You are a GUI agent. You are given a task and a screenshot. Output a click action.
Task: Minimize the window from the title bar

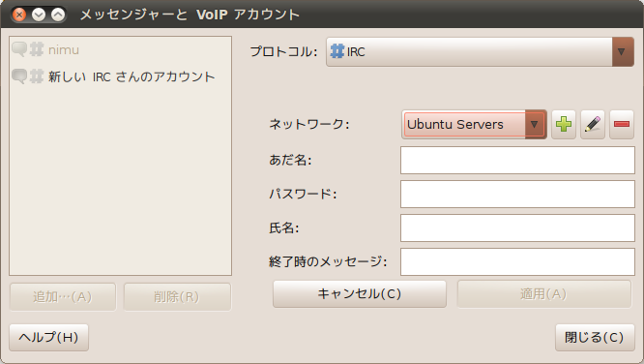(x=39, y=15)
